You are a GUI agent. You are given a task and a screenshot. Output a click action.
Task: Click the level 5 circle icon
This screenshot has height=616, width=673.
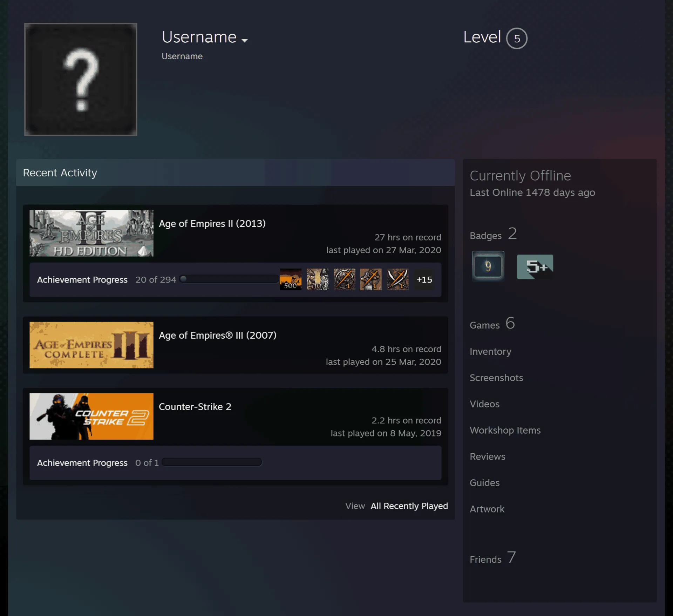517,38
